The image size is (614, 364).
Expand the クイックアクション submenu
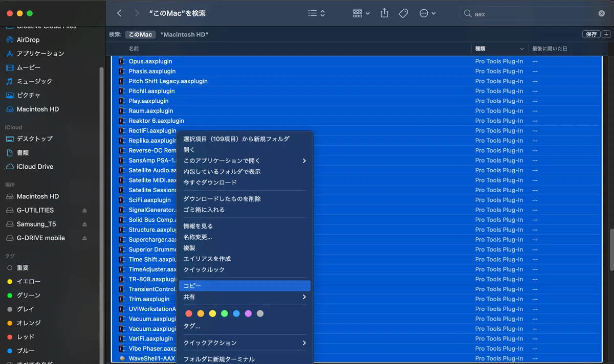coord(245,343)
